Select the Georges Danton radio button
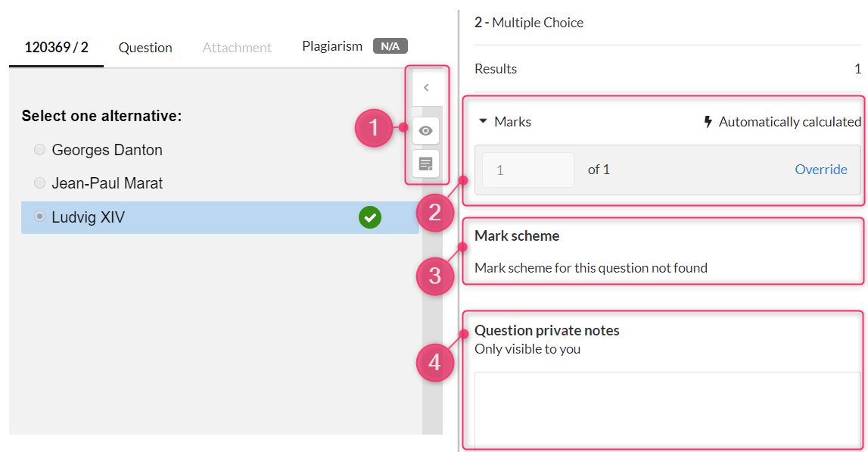Image resolution: width=868 pixels, height=452 pixels. [x=39, y=150]
